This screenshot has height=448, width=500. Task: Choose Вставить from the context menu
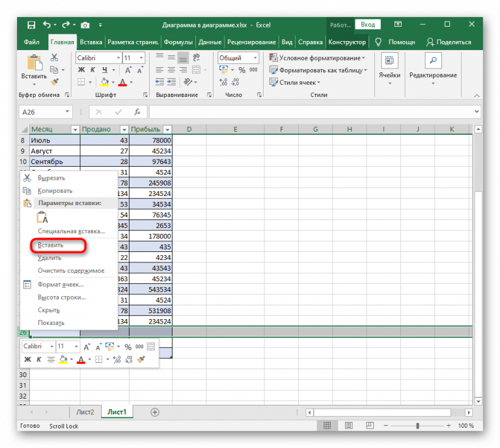click(x=51, y=245)
